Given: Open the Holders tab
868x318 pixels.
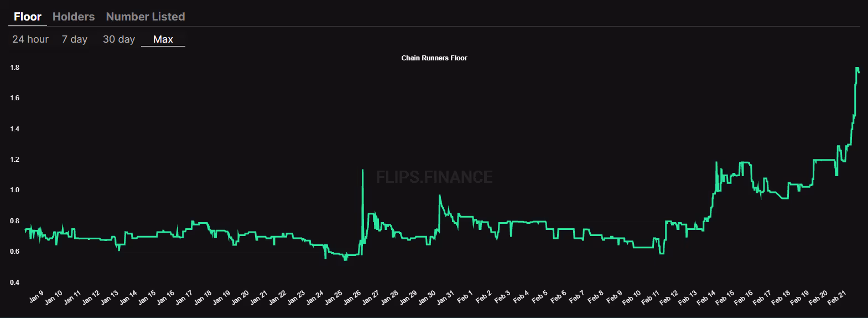Looking at the screenshot, I should (74, 17).
